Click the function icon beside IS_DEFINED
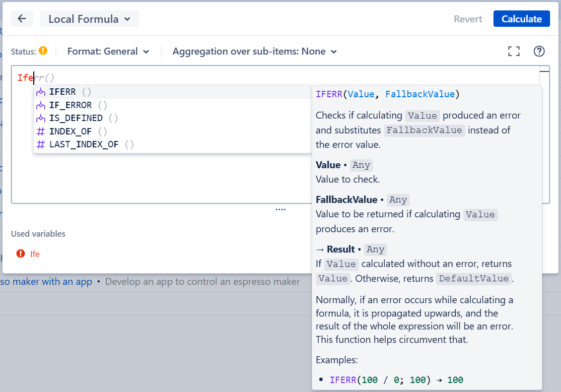Viewport: 561px width, 392px height. pyautogui.click(x=41, y=118)
